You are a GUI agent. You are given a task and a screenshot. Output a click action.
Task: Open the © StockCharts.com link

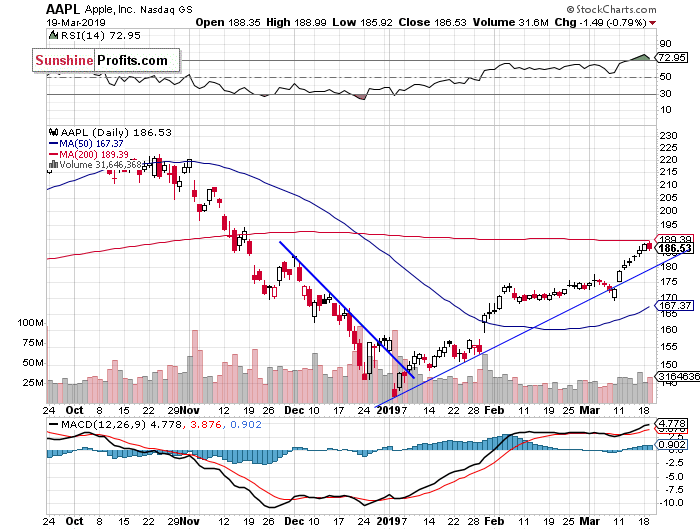[x=611, y=9]
